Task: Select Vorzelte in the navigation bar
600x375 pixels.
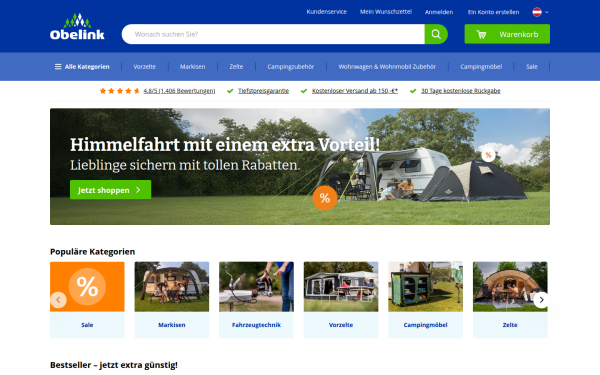Action: pos(144,67)
